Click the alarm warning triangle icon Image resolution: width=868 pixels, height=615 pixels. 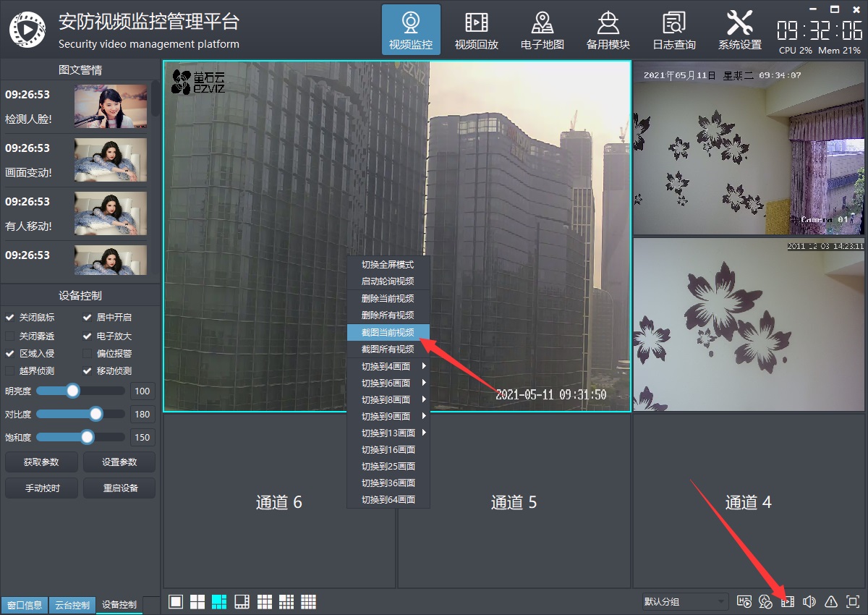tap(831, 601)
